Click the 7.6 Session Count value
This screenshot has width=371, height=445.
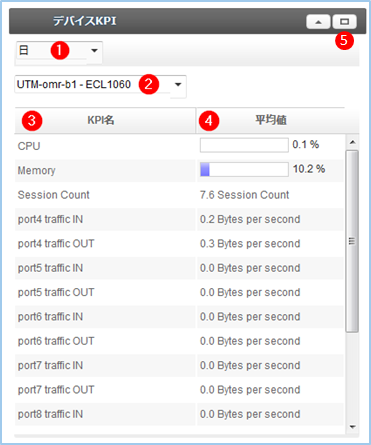pos(244,195)
